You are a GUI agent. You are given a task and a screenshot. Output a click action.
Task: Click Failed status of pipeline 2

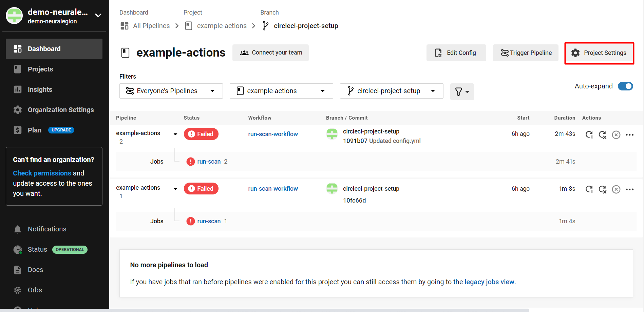click(x=201, y=134)
